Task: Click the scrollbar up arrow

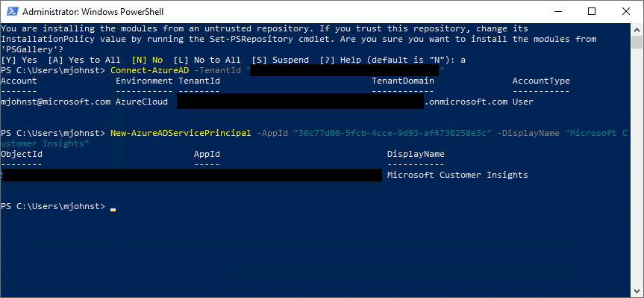Action: point(637,29)
